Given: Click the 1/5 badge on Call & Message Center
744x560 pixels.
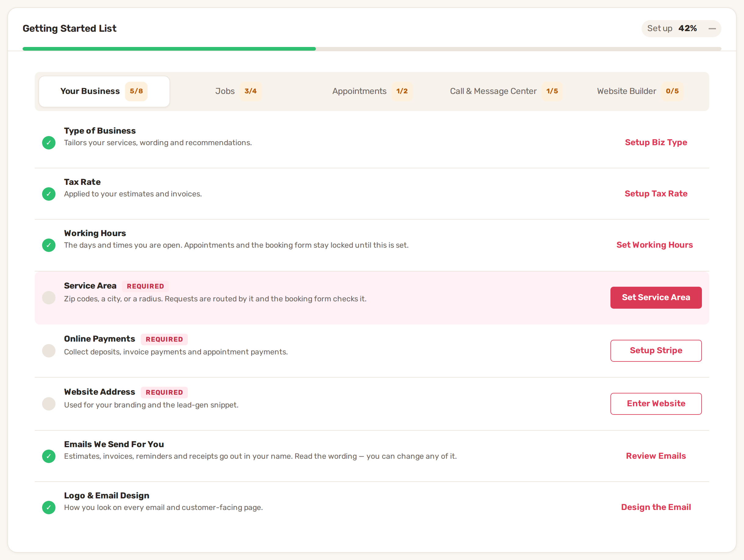Looking at the screenshot, I should [x=552, y=91].
